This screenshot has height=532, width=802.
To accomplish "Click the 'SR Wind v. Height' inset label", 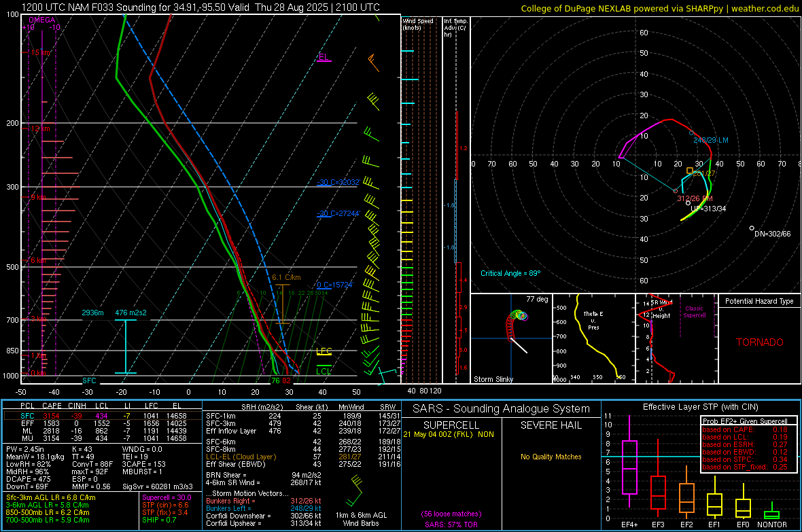I will [x=661, y=309].
